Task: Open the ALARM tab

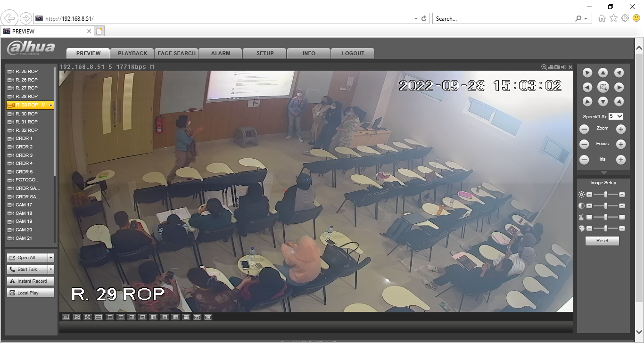Action: [221, 53]
